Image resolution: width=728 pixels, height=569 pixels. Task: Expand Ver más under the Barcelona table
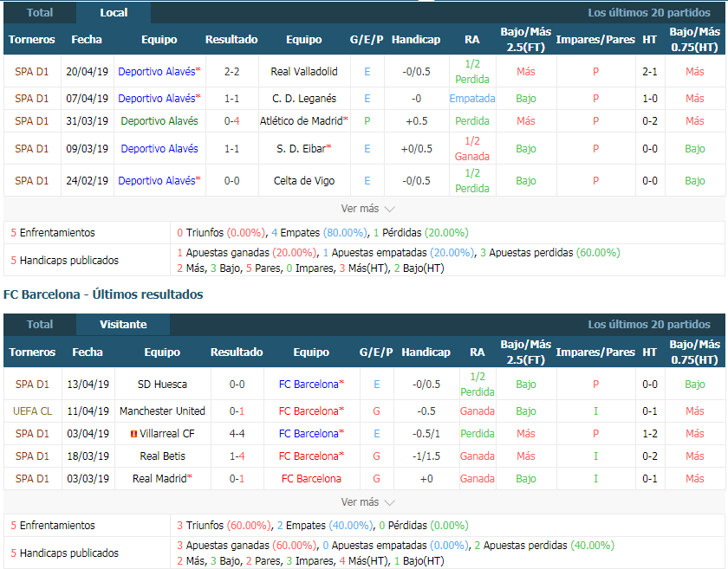pyautogui.click(x=367, y=502)
